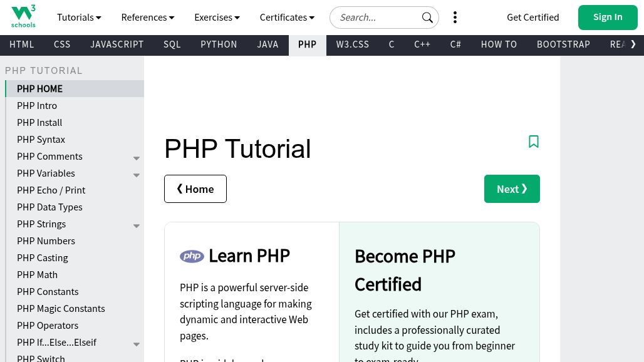The image size is (644, 362).
Task: Switch to the W3.CSS tab
Action: [353, 44]
